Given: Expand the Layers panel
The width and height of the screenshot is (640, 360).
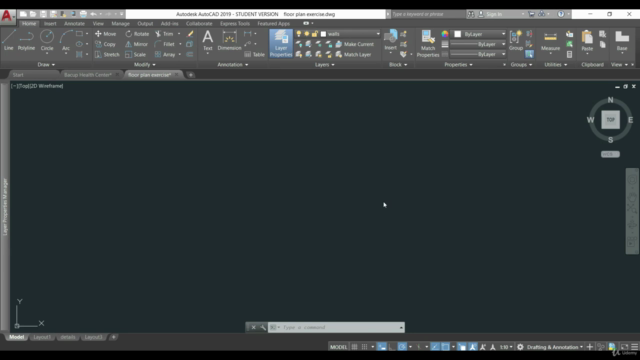Looking at the screenshot, I should [x=324, y=64].
